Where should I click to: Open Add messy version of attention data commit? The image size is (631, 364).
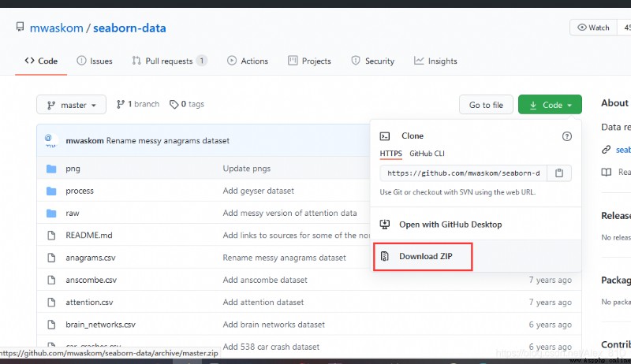pos(289,214)
